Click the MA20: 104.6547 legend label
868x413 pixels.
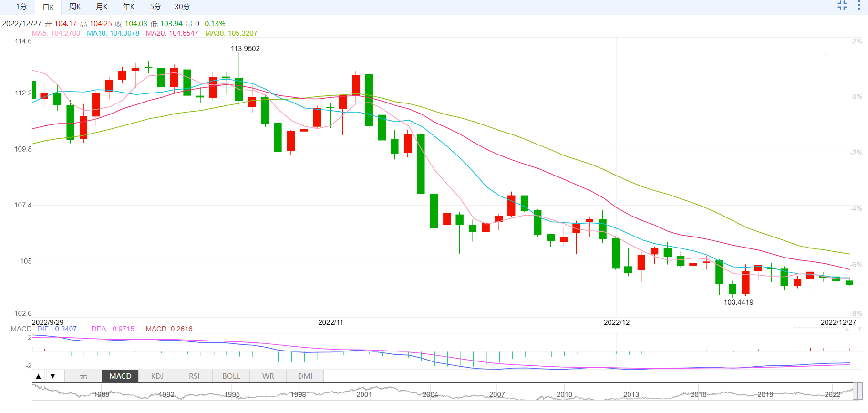click(x=172, y=33)
